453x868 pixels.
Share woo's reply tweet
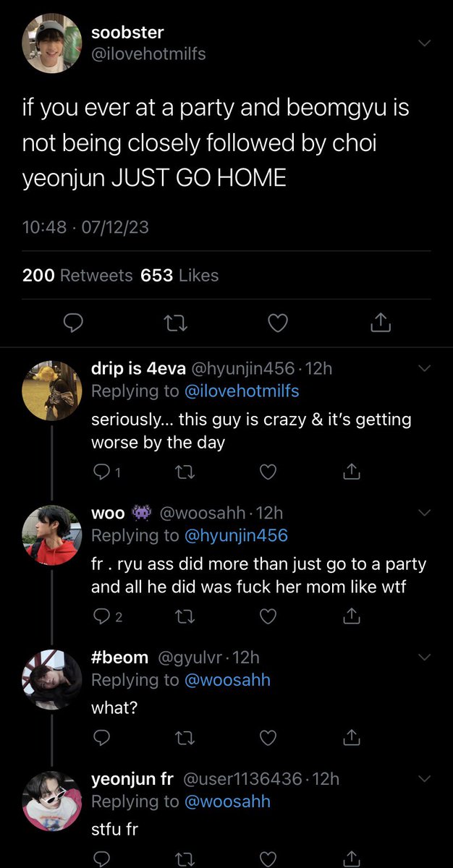[x=350, y=616]
